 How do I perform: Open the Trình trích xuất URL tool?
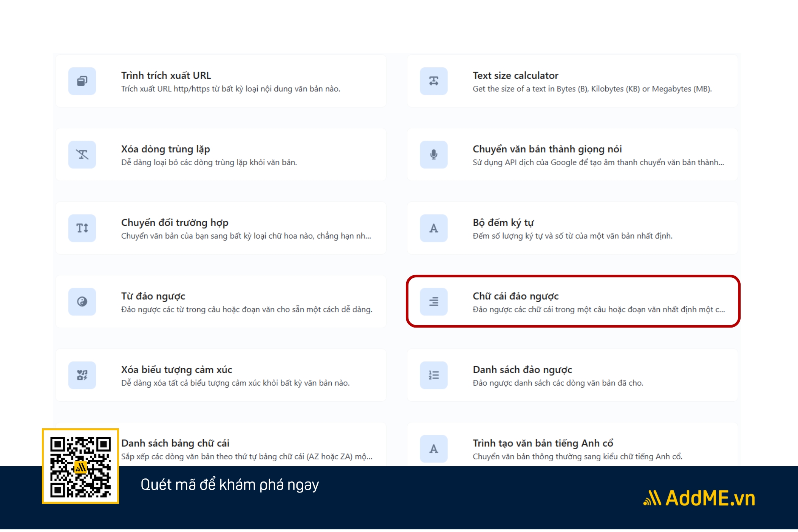221,81
